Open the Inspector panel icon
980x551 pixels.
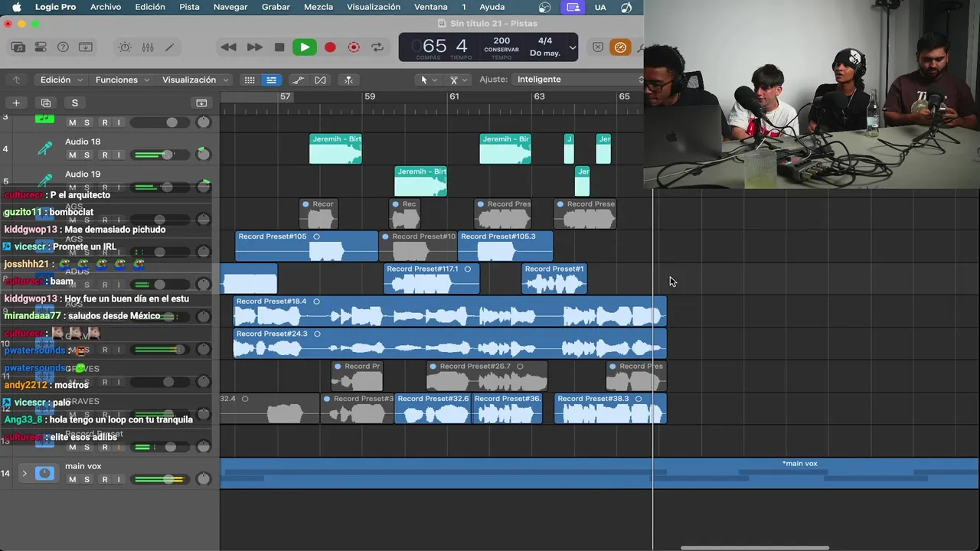41,47
